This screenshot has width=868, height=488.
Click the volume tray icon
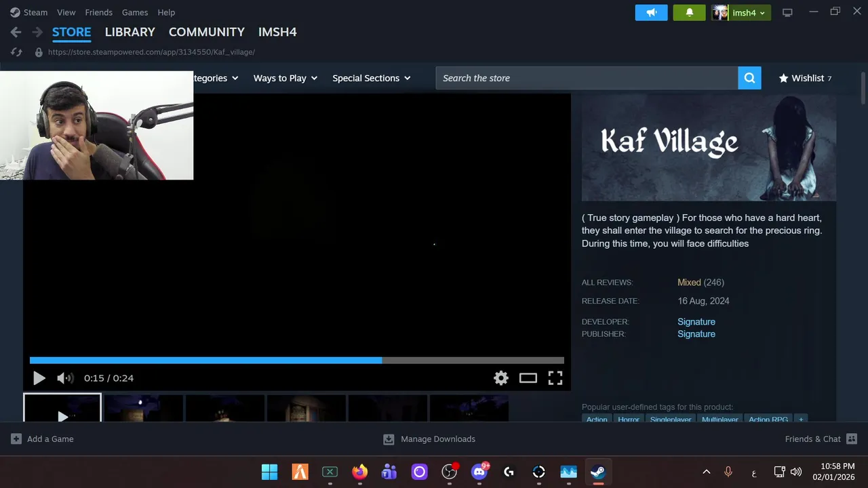point(796,472)
